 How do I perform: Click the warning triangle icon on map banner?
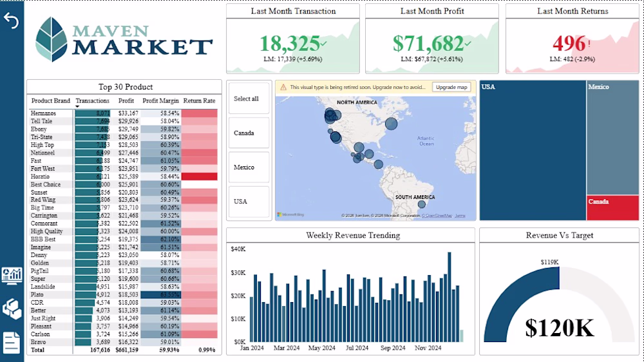pos(283,87)
